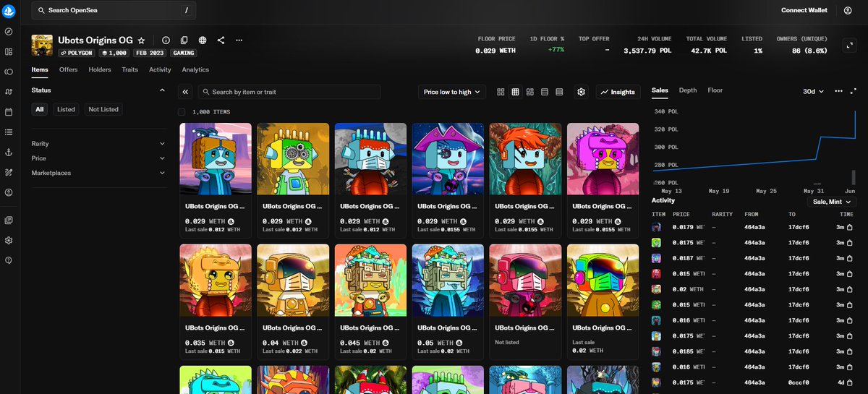Switch to the Offers tab
Image resolution: width=868 pixels, height=394 pixels.
pos(69,69)
